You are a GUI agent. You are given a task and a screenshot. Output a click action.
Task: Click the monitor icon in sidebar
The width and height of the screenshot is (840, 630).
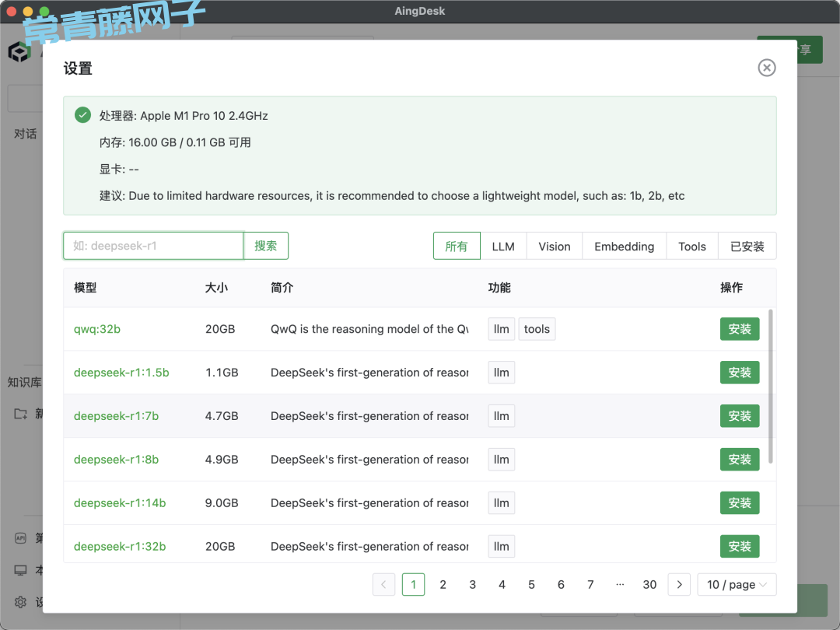20,570
